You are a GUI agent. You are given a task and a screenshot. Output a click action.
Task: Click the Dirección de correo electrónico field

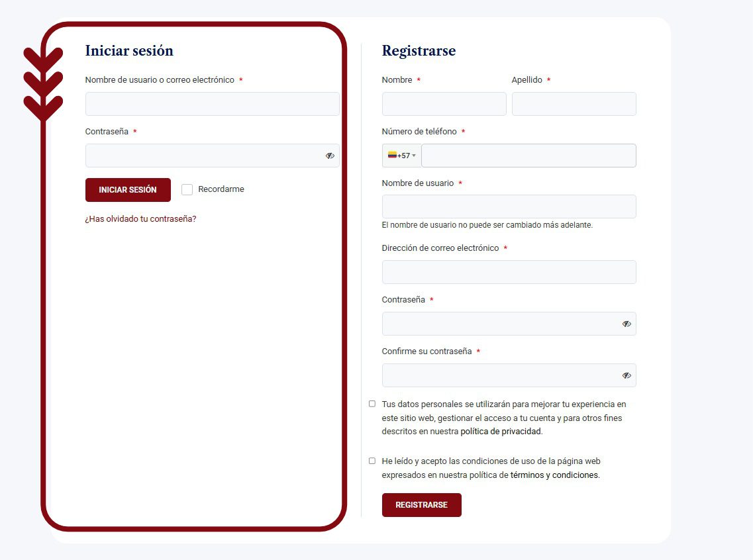(x=509, y=272)
